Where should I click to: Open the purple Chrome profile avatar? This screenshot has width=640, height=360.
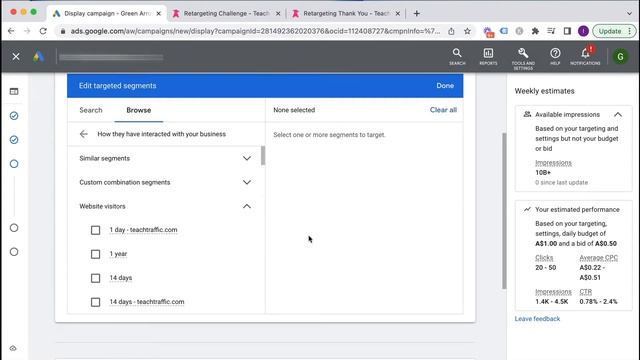[x=583, y=31]
